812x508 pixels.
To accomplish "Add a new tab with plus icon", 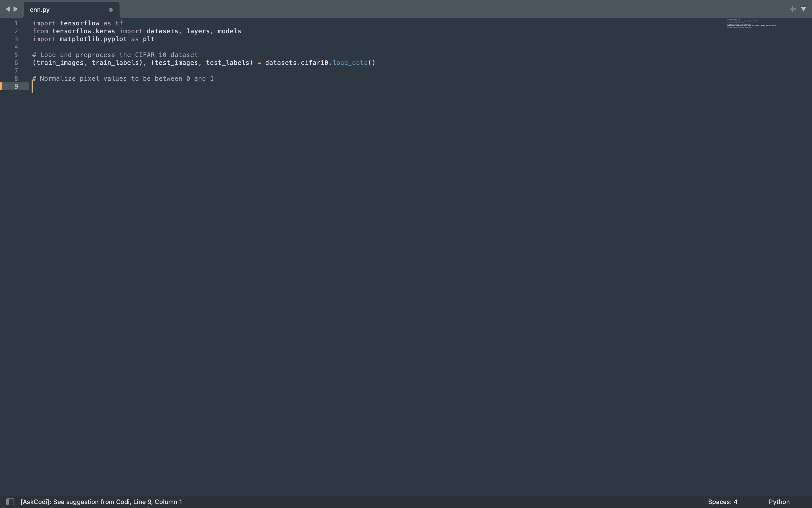I will coord(793,9).
